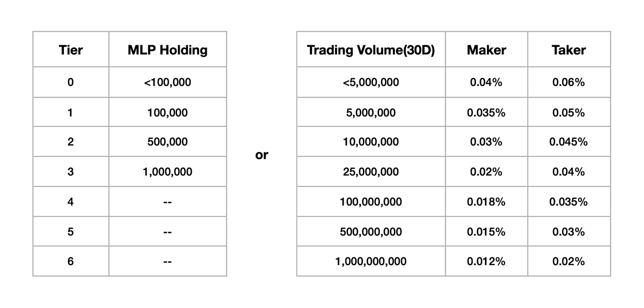Click the 0.06% taker fee cell
This screenshot has height=308, width=644.
click(569, 82)
